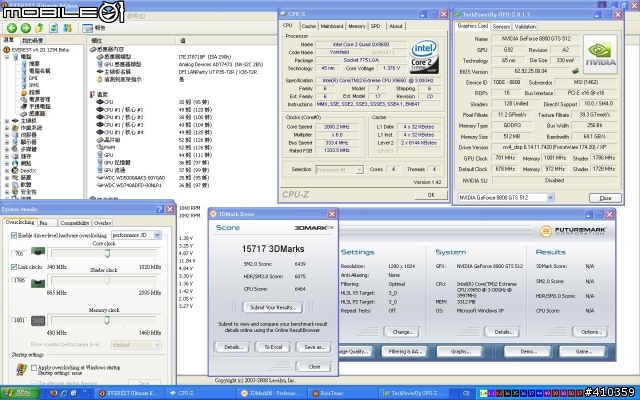
Task: Click the Core clock slider handle
Action: [107, 254]
